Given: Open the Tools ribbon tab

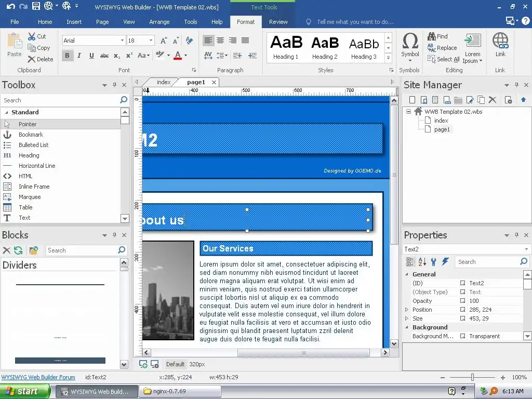Looking at the screenshot, I should point(190,22).
